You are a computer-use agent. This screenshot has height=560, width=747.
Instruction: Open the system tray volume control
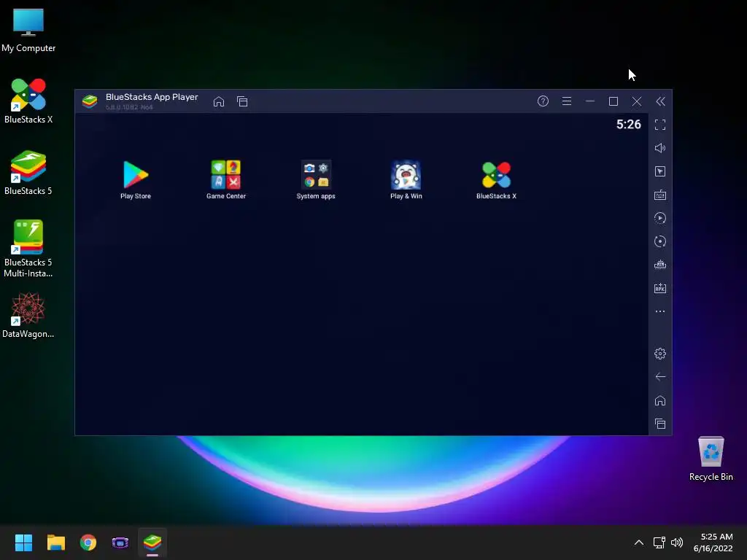click(x=676, y=542)
